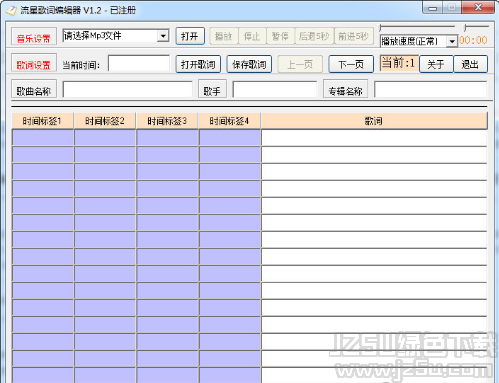Click the 时间标签4 column header
Viewport: 499px width, 383px height.
(229, 121)
